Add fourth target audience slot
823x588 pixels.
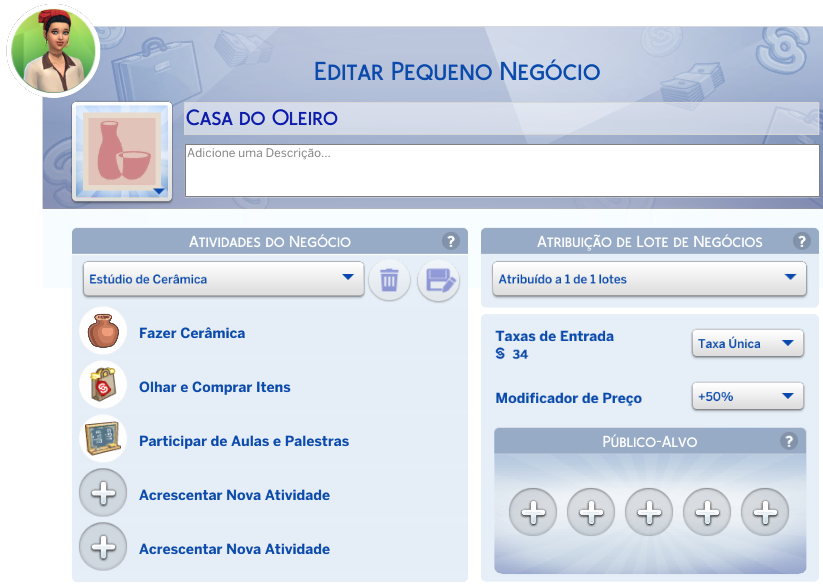[707, 512]
